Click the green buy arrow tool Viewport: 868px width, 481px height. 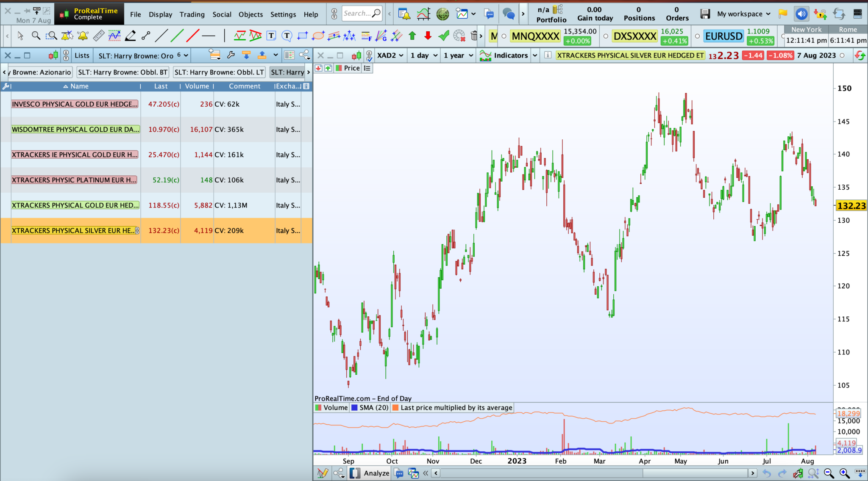point(412,36)
